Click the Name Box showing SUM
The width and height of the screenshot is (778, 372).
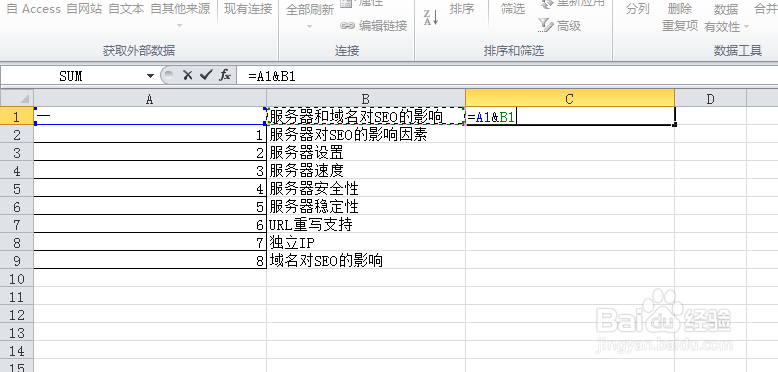click(71, 76)
